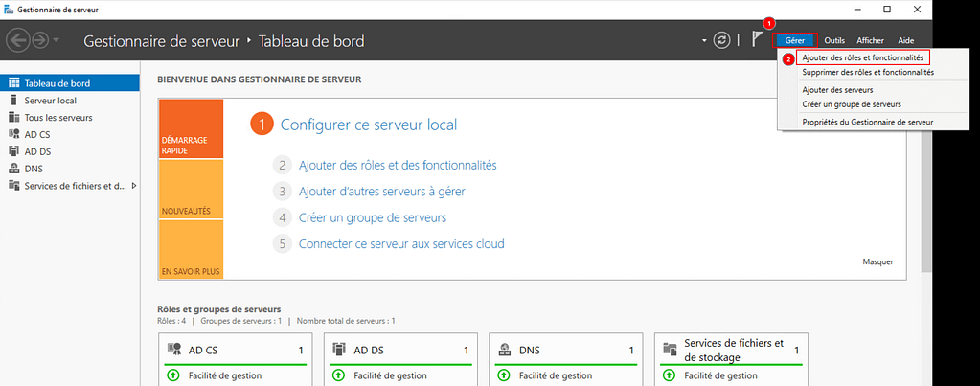Click the AD CS tile icon

coord(173,351)
